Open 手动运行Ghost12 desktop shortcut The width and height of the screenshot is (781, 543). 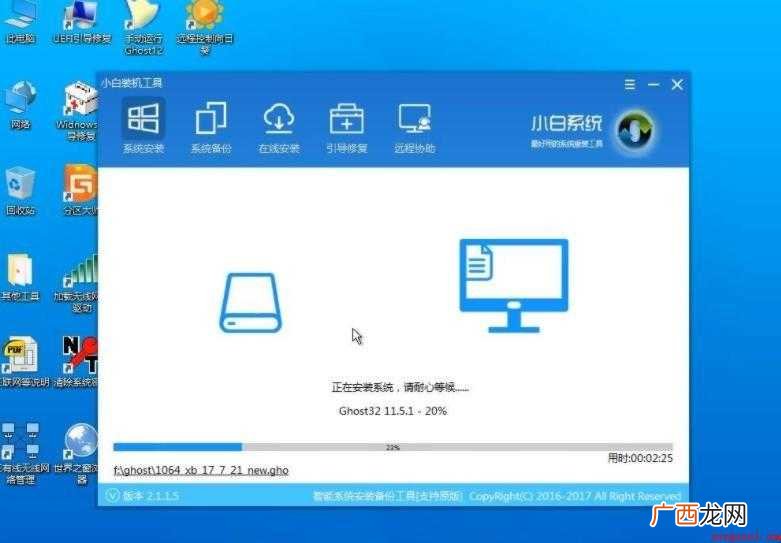pos(143,27)
